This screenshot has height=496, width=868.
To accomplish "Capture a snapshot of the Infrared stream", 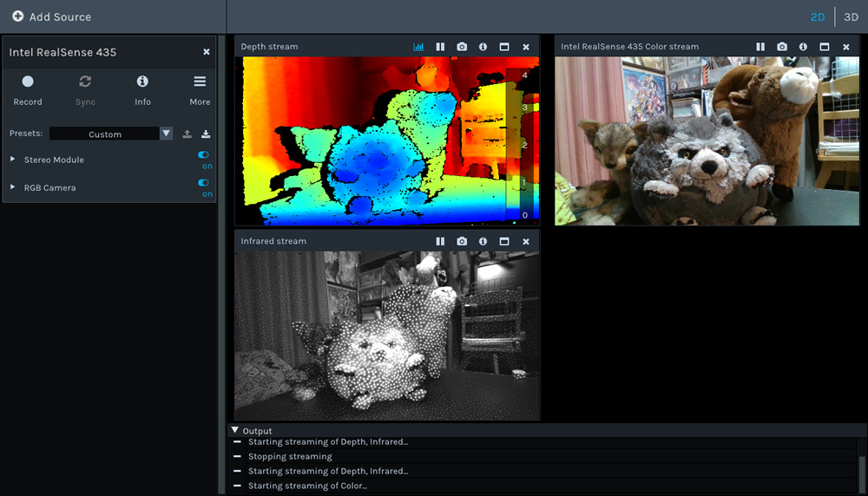I will (462, 241).
